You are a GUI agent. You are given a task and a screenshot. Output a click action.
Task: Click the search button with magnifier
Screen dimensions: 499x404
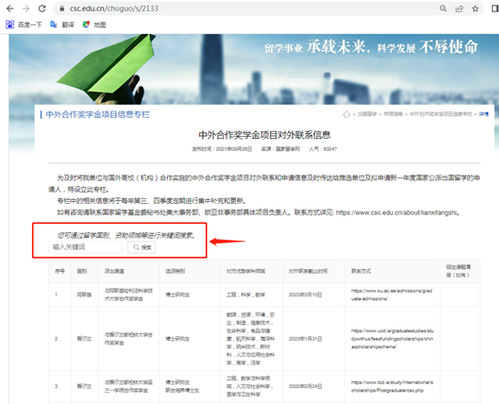142,247
